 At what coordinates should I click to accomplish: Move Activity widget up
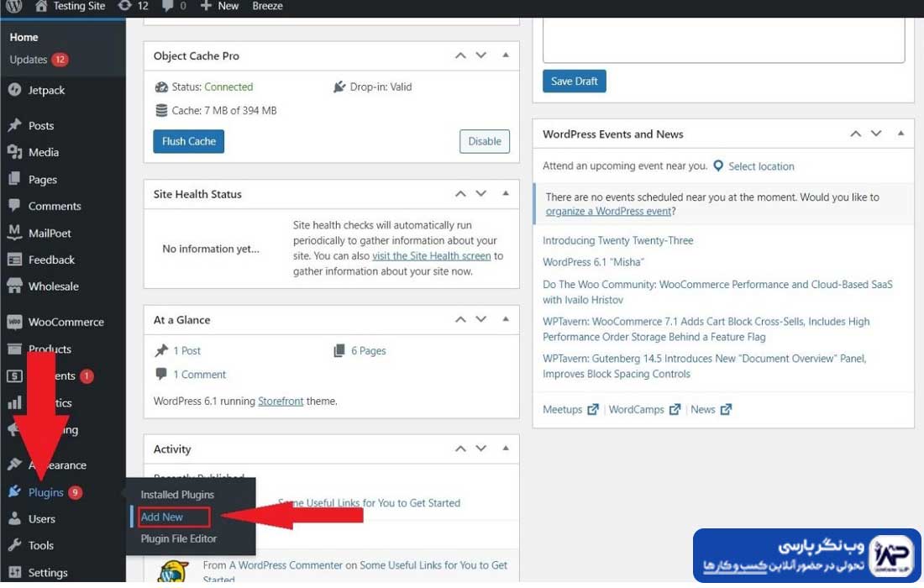461,449
